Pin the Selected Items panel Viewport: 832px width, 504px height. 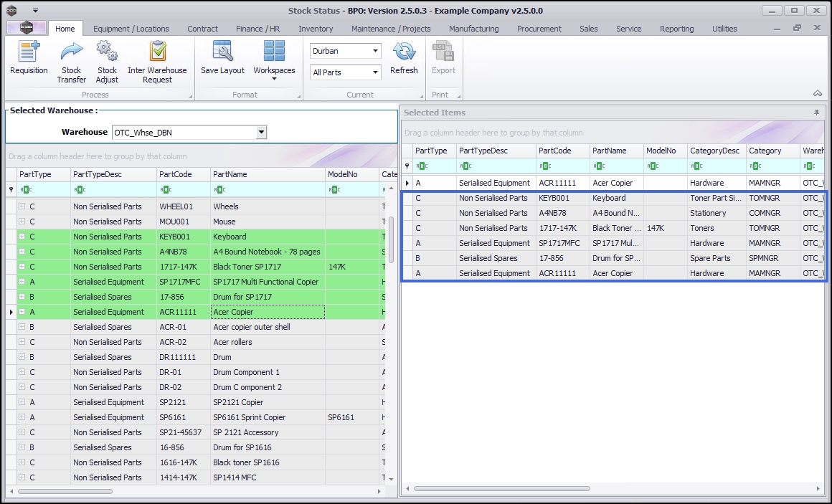click(816, 113)
